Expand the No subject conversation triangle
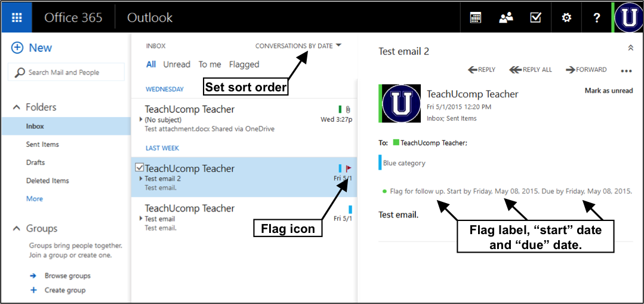The height and width of the screenshot is (304, 644). [x=141, y=120]
